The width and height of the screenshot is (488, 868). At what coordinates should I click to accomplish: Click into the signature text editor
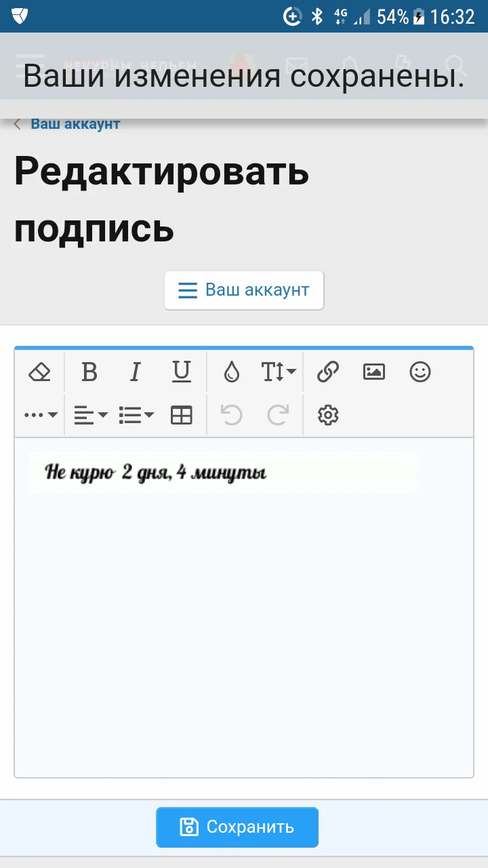(x=244, y=608)
